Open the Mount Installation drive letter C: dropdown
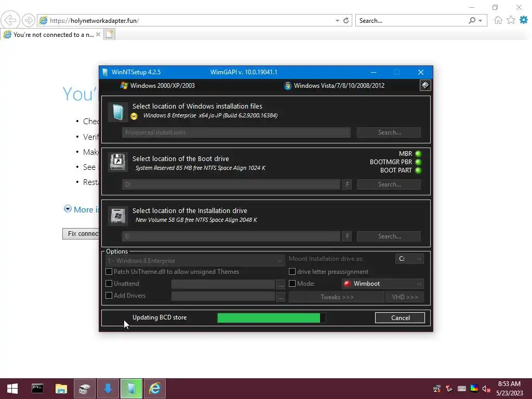 tap(409, 259)
